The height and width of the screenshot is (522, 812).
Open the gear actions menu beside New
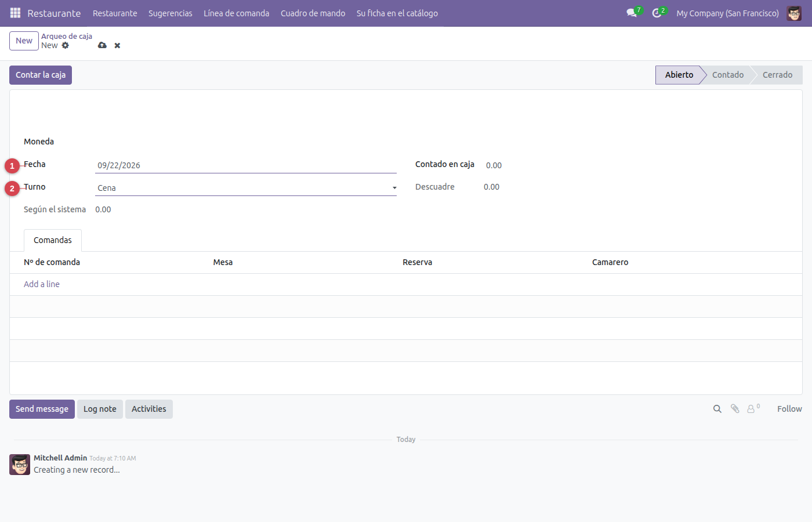click(66, 45)
